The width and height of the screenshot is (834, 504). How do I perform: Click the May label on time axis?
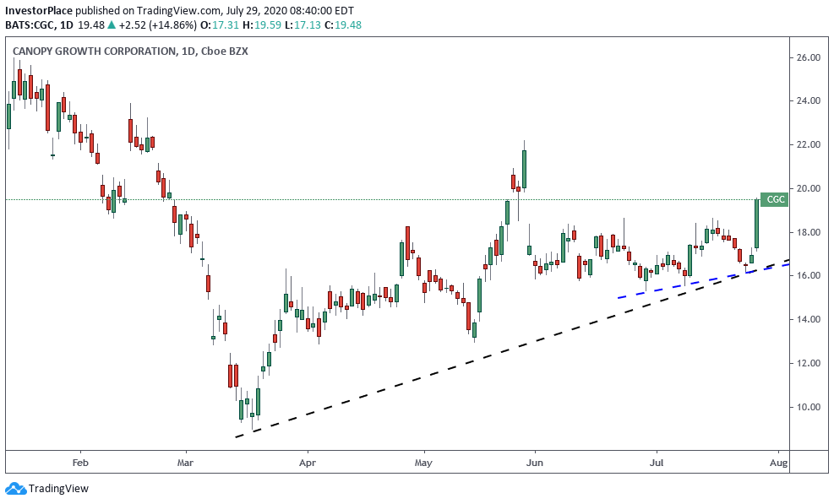(423, 463)
